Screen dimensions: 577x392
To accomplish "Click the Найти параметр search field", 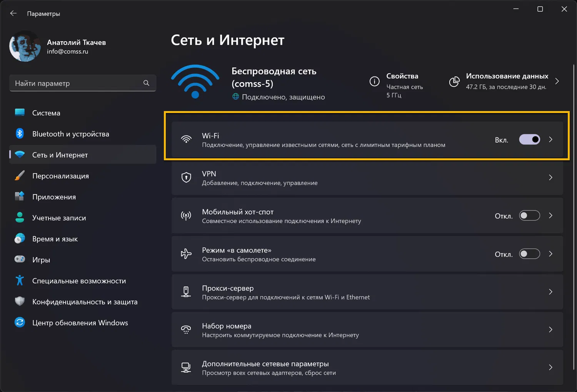I will [x=77, y=83].
